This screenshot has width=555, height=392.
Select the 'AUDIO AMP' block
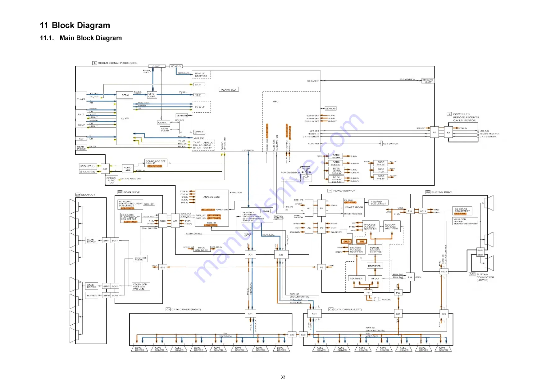click(128, 169)
